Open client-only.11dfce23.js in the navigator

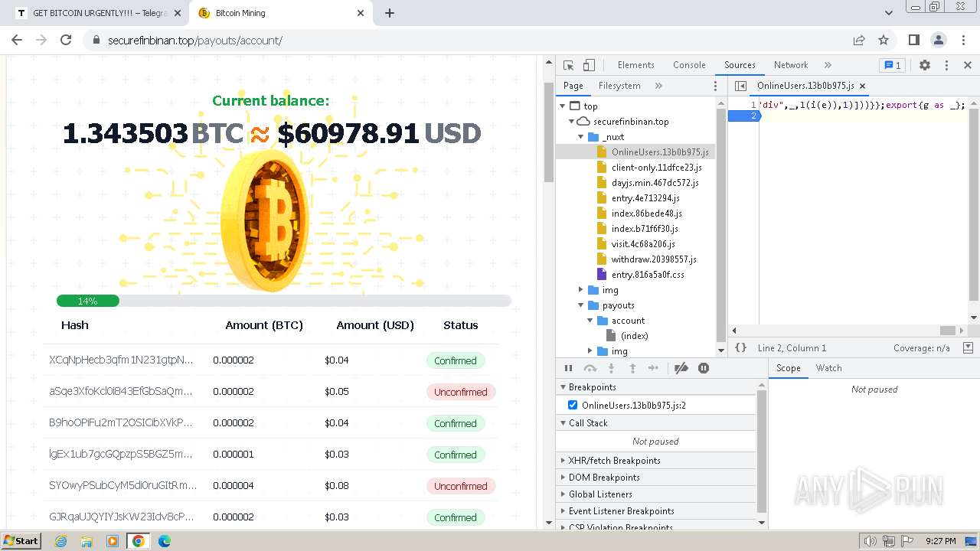tap(656, 168)
